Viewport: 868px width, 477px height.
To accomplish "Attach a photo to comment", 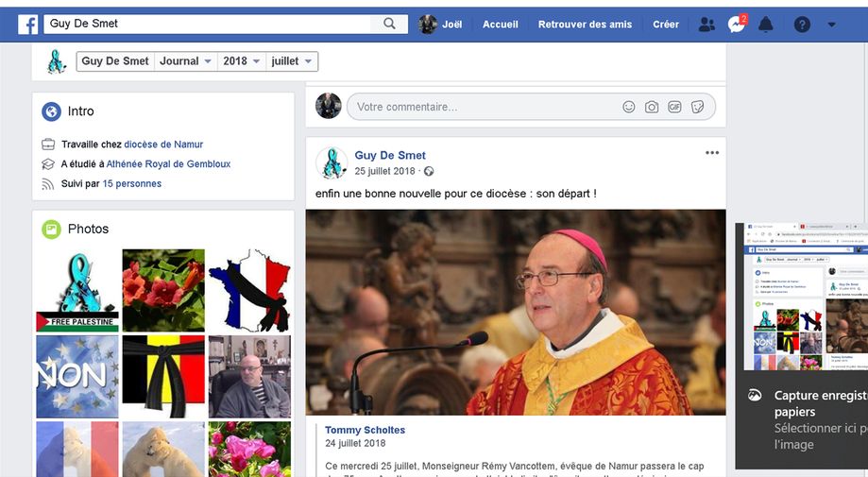I will pos(652,107).
